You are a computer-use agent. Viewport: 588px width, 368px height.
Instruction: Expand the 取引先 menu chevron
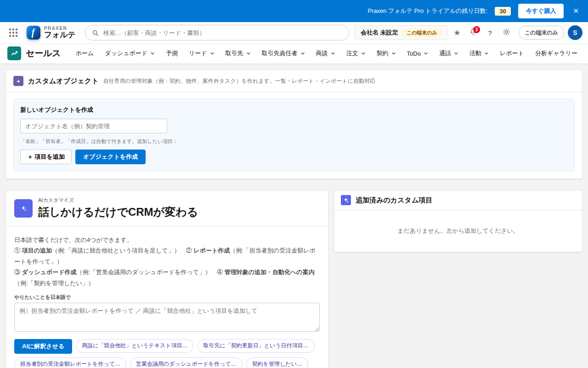pos(249,53)
